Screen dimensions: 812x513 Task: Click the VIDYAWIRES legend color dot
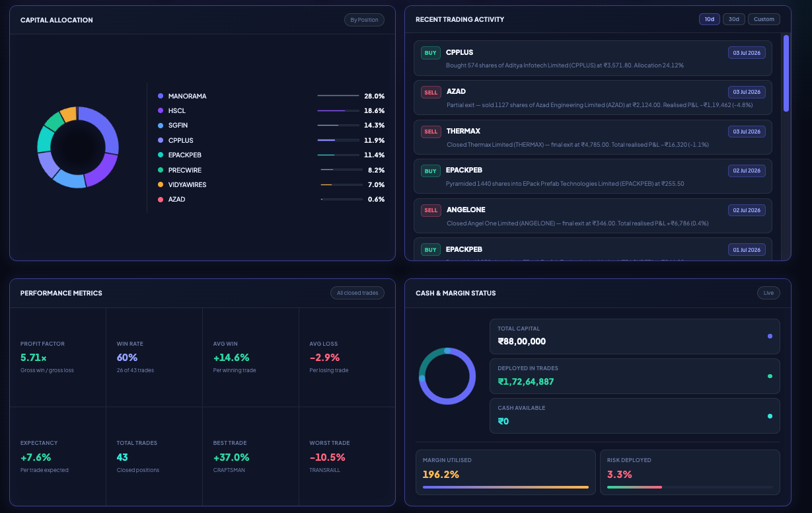tap(161, 184)
